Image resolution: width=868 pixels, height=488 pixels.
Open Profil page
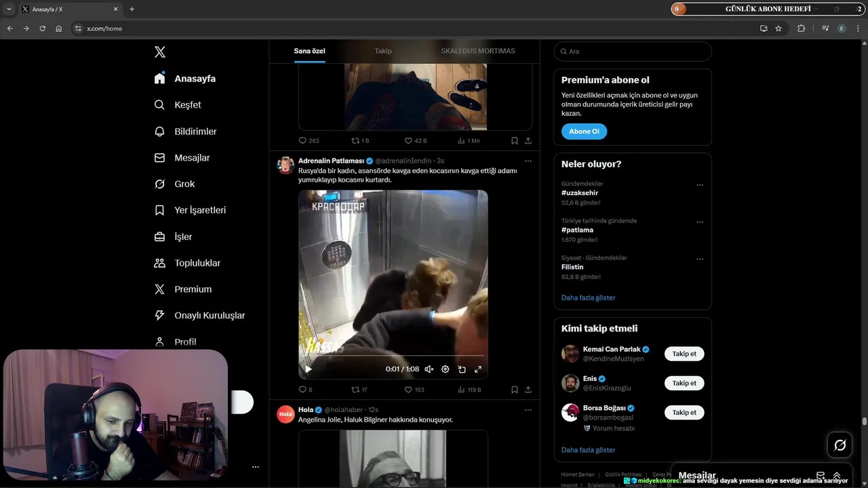pos(175,342)
